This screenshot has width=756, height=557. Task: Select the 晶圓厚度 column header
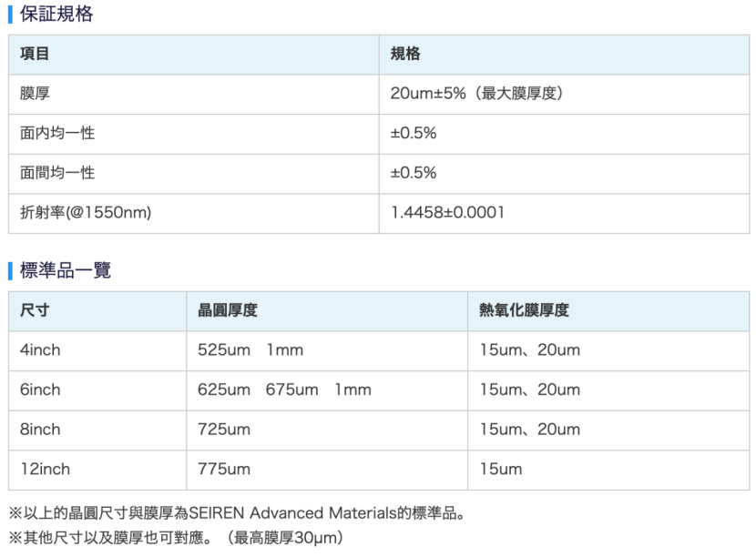228,310
